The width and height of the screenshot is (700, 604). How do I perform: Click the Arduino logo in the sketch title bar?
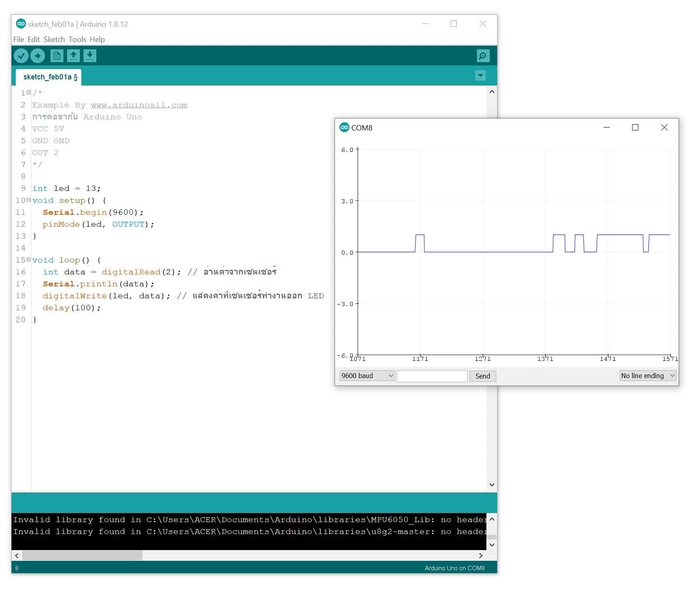click(x=21, y=24)
